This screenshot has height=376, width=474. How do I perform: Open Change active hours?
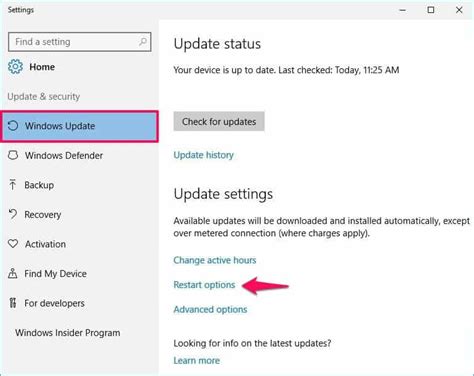(215, 260)
